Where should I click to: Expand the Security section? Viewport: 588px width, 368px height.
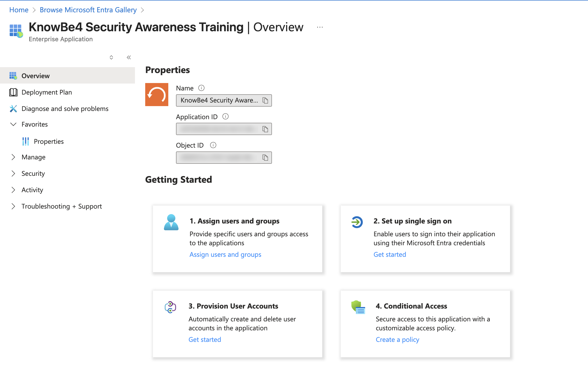(14, 173)
